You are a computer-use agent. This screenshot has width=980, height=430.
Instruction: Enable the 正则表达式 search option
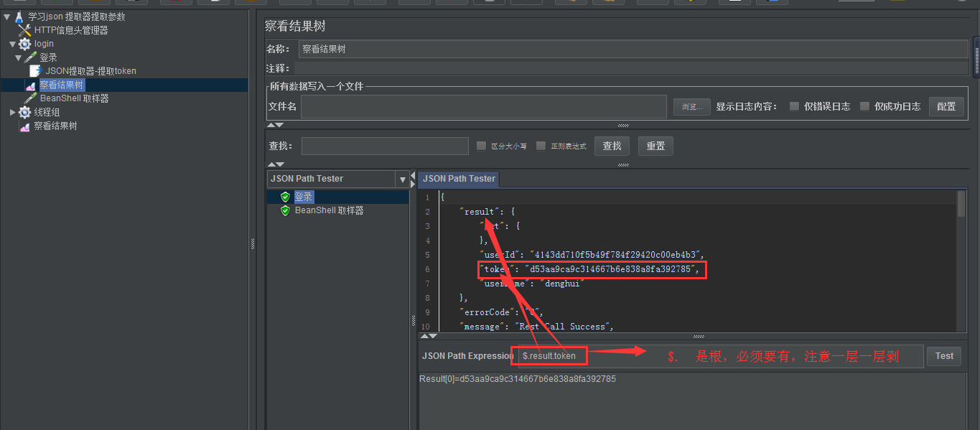click(x=541, y=146)
